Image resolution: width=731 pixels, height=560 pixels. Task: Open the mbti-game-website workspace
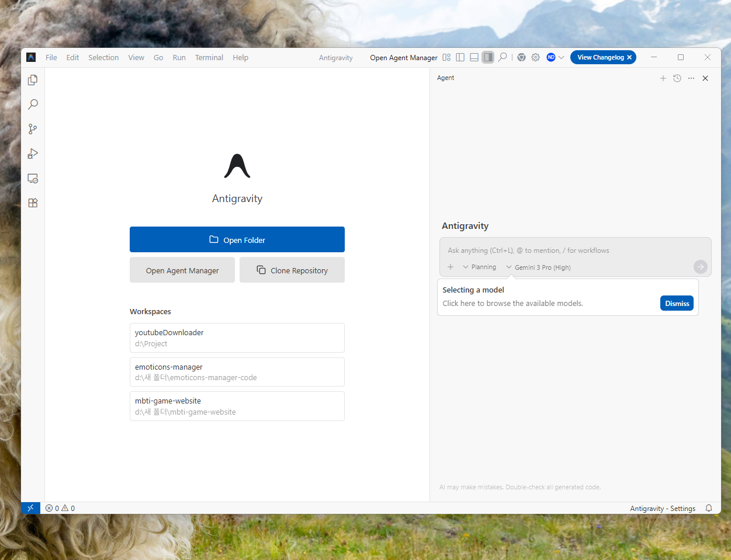point(237,406)
